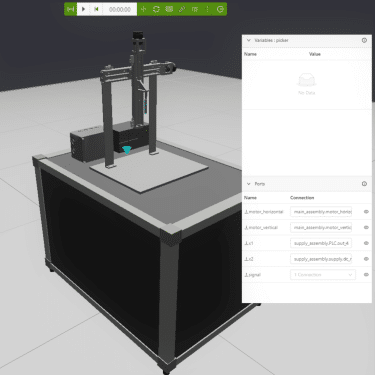
Task: Click the toolbar icon left of three dots
Action: [x=195, y=9]
